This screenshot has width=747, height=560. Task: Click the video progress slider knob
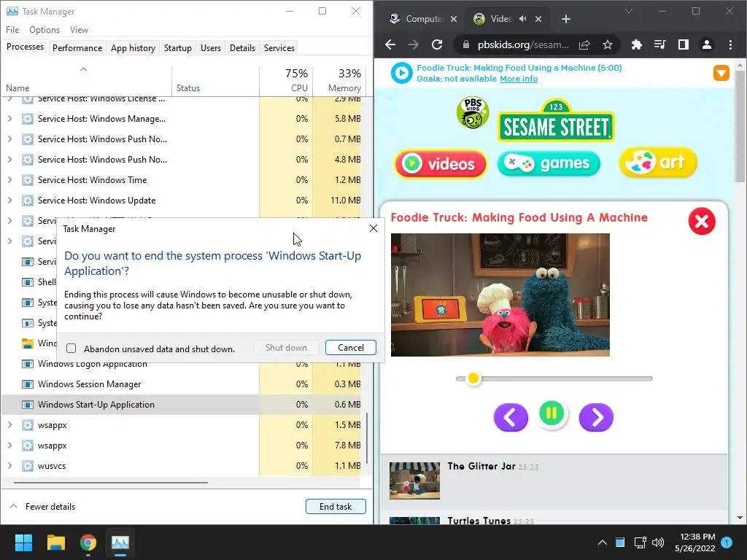point(473,378)
